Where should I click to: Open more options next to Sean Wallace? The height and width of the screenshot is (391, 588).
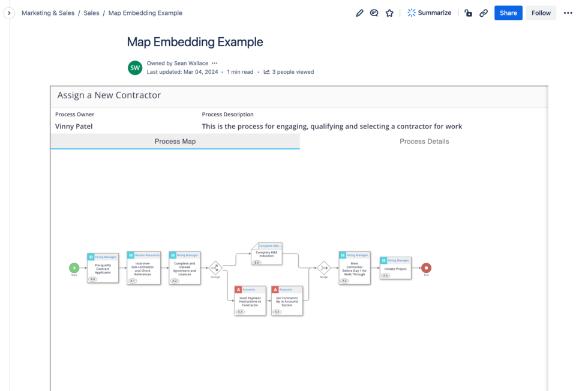[214, 63]
